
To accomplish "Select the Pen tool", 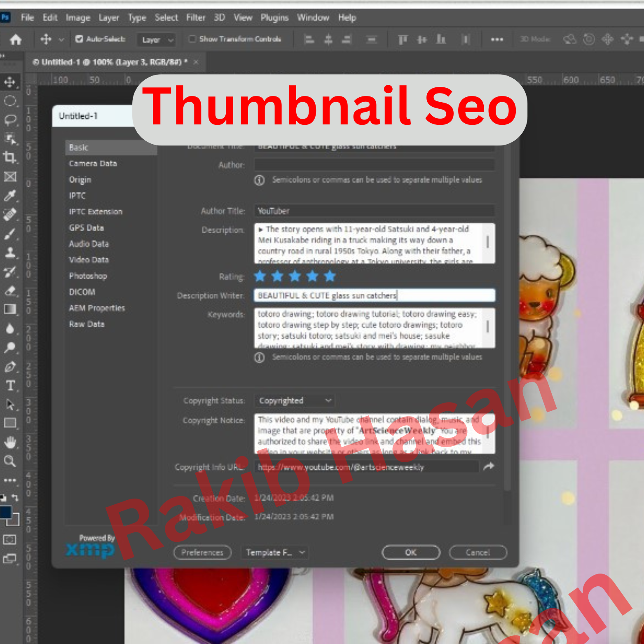I will 10,366.
